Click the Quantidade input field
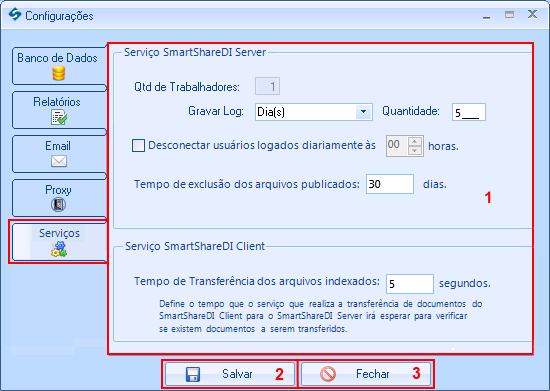550x391 pixels. [469, 112]
